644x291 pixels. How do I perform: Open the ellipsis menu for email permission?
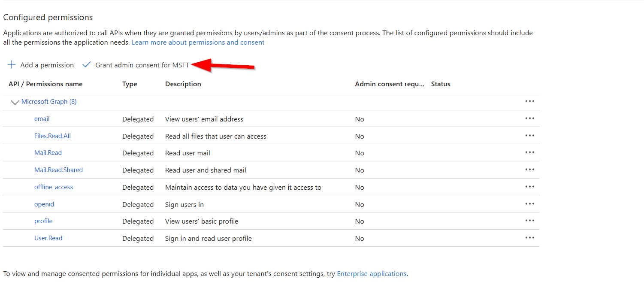(x=530, y=118)
